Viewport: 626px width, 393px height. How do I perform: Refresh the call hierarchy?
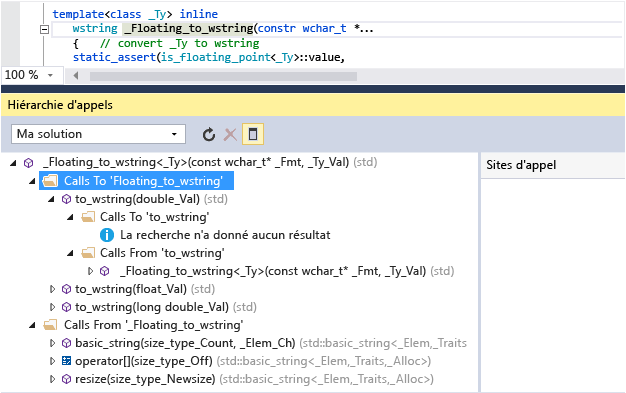pyautogui.click(x=209, y=135)
